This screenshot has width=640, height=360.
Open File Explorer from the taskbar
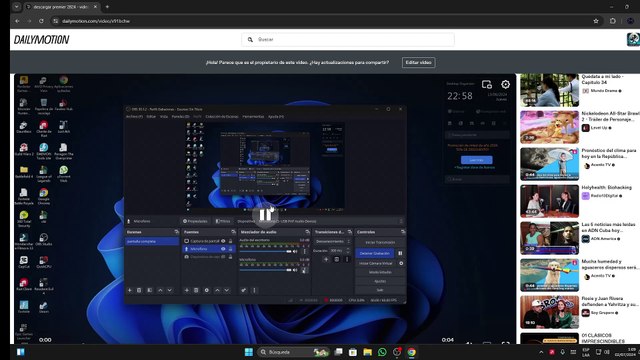click(x=367, y=352)
